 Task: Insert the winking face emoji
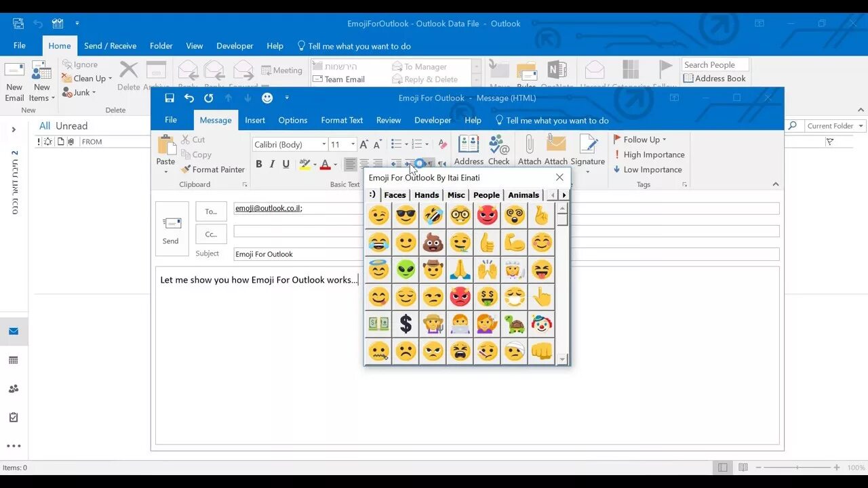(x=378, y=216)
